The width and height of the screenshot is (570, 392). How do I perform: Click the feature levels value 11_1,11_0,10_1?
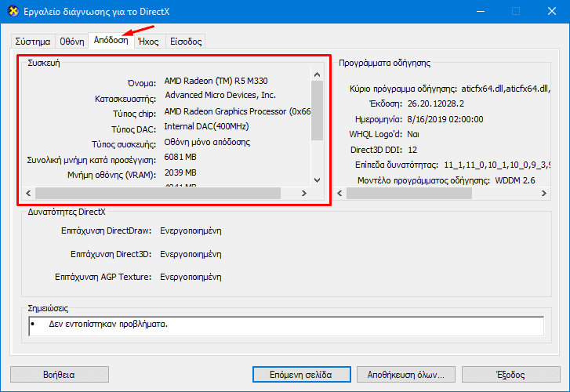click(496, 165)
